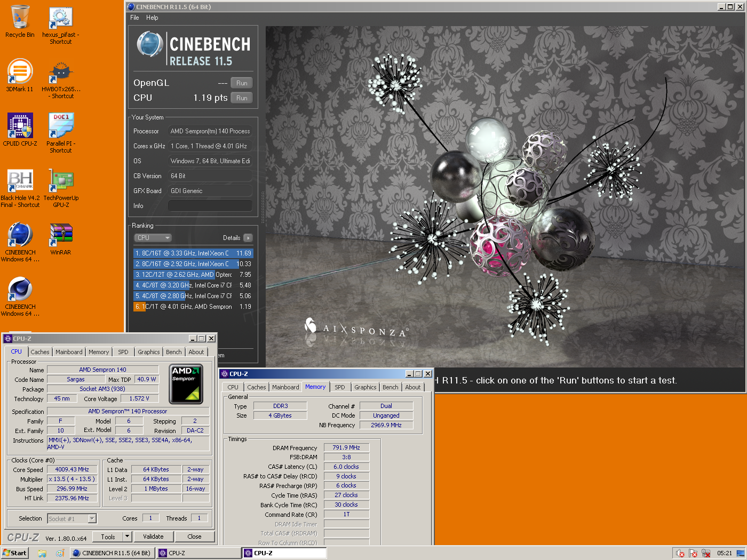The image size is (747, 560).
Task: Open the Tools dropdown arrow in CPU-Z
Action: pos(127,537)
